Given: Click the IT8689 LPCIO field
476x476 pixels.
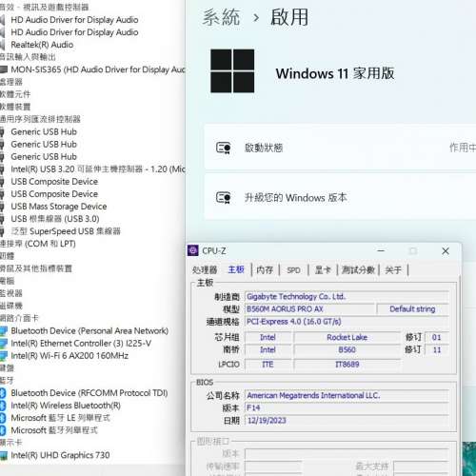Looking at the screenshot, I should pos(347,365).
